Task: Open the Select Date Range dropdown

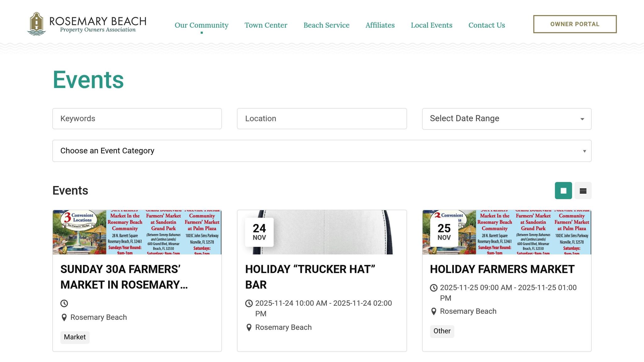Action: (506, 119)
